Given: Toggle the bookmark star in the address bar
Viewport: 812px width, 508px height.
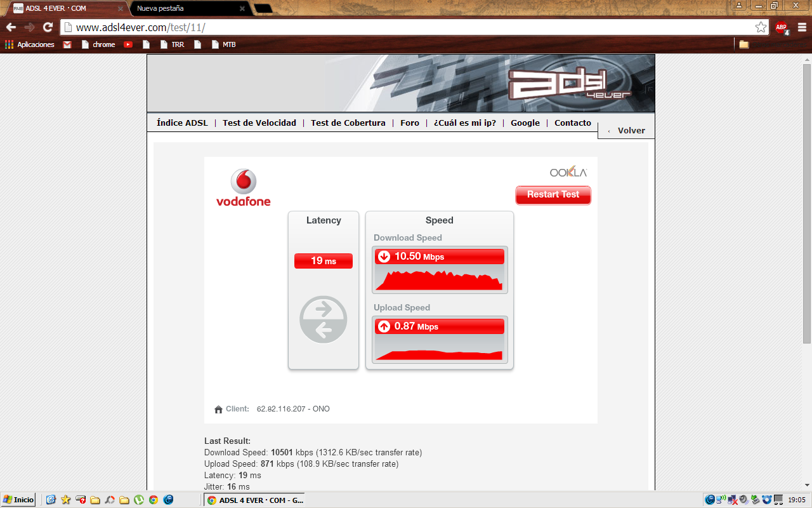Looking at the screenshot, I should [761, 27].
